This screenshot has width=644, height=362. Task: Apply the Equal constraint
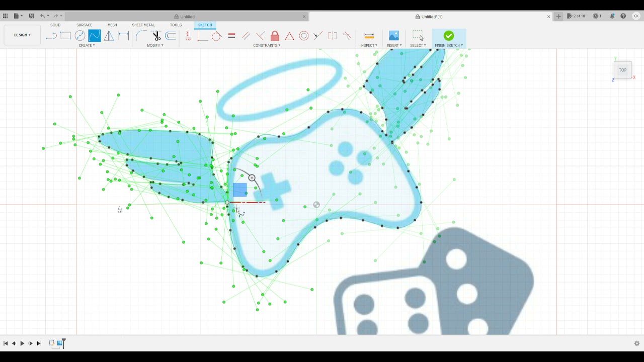click(x=231, y=36)
